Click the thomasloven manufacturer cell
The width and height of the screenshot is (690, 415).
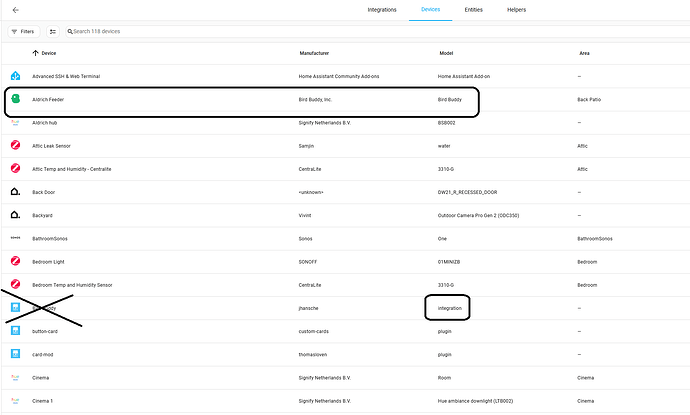(x=313, y=355)
